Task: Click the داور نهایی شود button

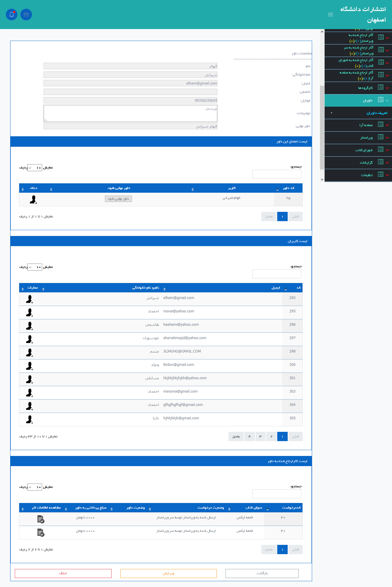Action: coord(118,199)
